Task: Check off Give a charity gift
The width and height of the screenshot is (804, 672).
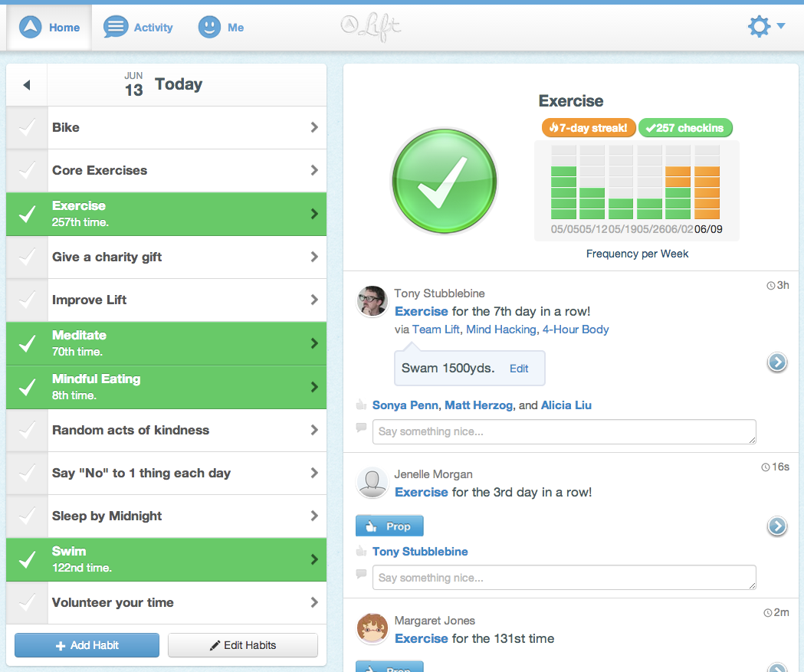Action: 27,257
